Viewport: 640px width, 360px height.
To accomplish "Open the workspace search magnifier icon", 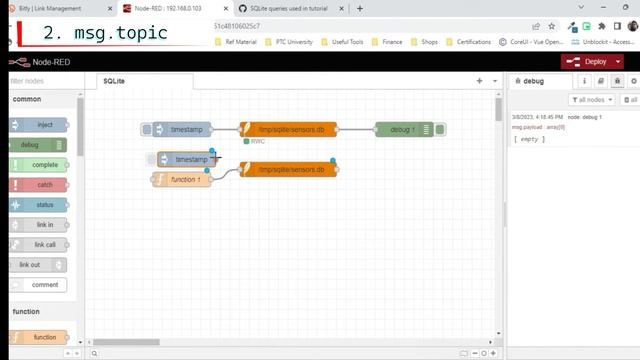I will tap(94, 353).
